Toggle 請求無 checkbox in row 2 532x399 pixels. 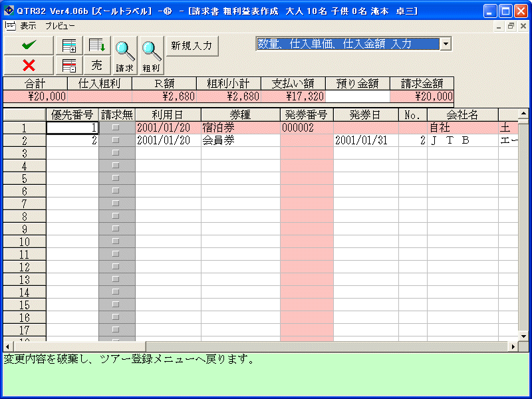[x=116, y=140]
